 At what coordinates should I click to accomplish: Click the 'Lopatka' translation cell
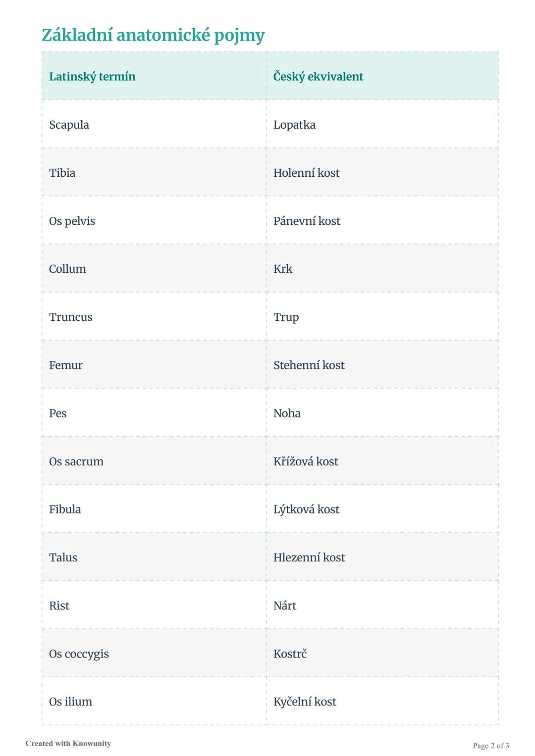pyautogui.click(x=294, y=125)
